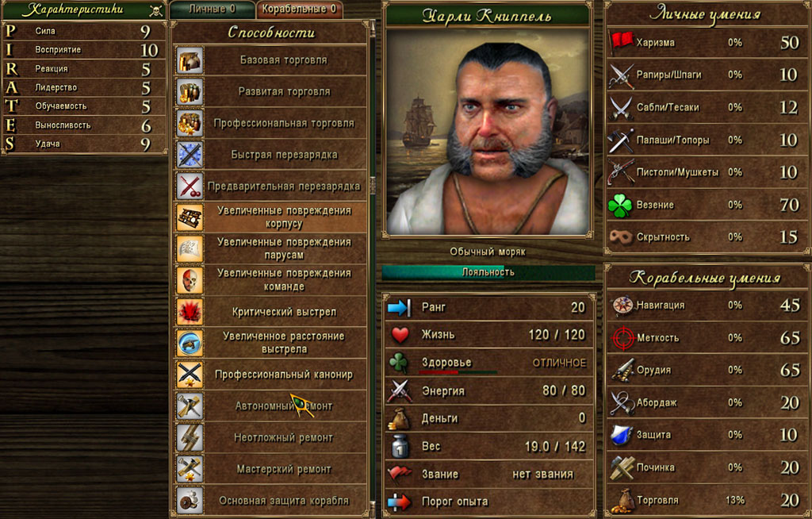The height and width of the screenshot is (519, 812).
Task: Click the Торговля money bag skill icon
Action: click(x=622, y=501)
